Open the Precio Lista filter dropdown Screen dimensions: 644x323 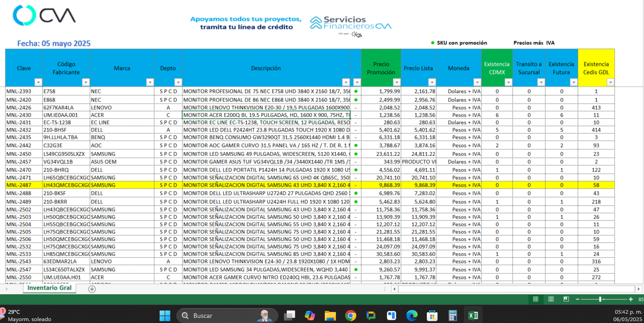pyautogui.click(x=432, y=82)
